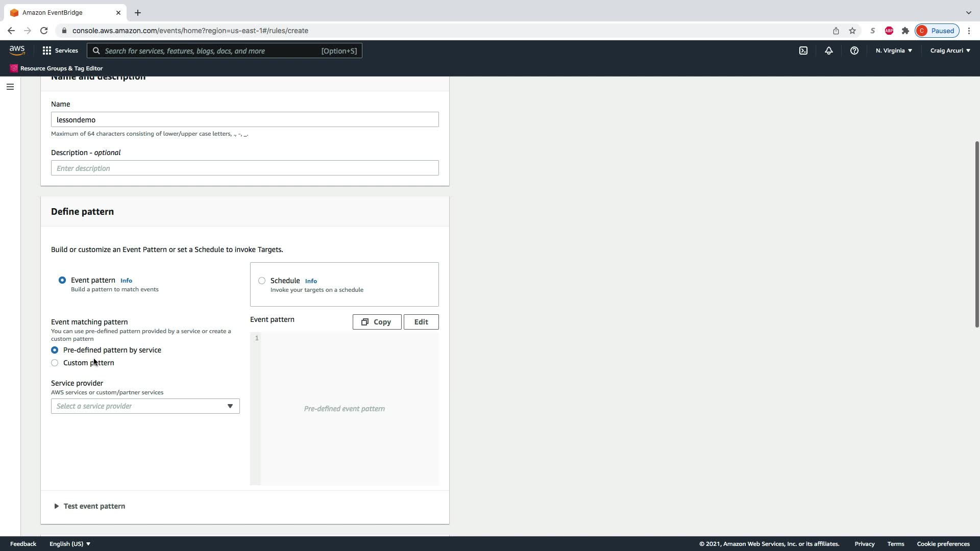Open Services grid menu

pos(60,51)
